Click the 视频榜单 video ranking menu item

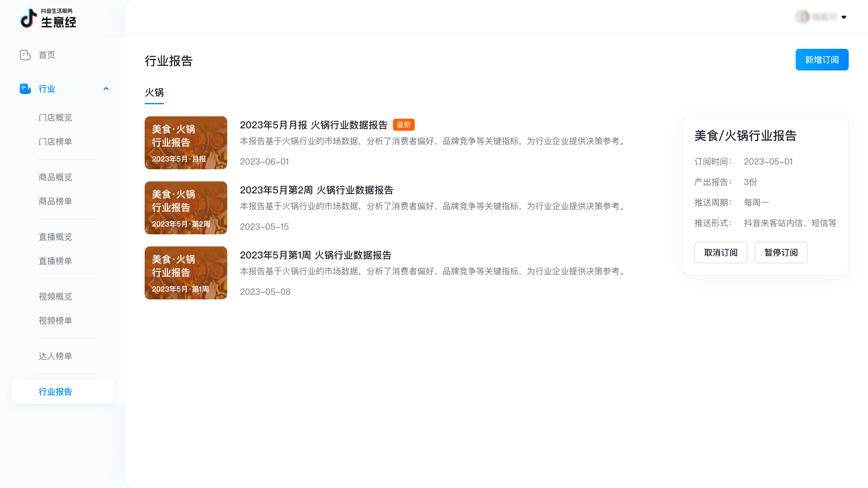55,321
